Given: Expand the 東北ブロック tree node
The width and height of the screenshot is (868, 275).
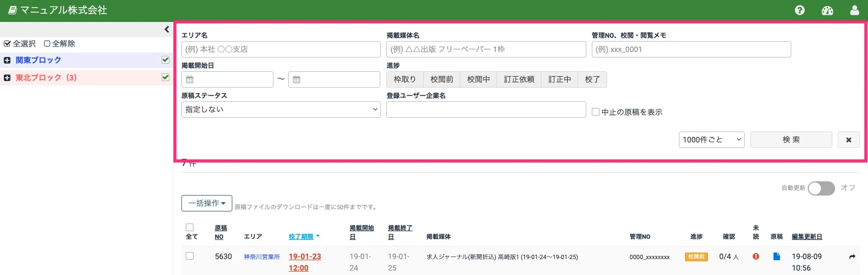Looking at the screenshot, I should point(7,78).
